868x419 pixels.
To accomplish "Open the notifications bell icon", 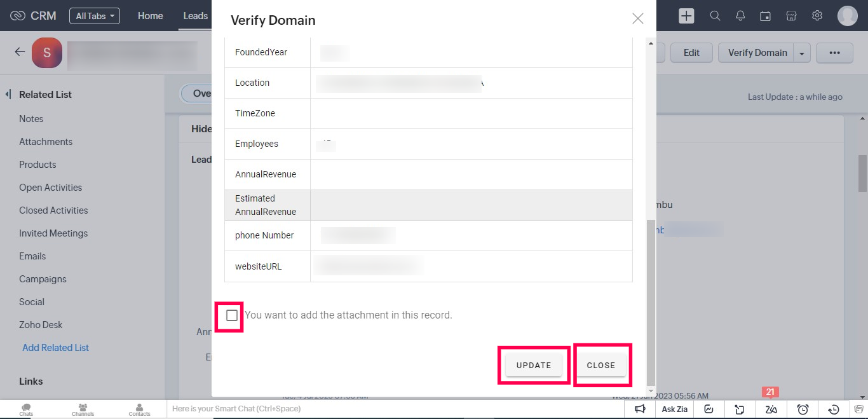I will [x=740, y=16].
